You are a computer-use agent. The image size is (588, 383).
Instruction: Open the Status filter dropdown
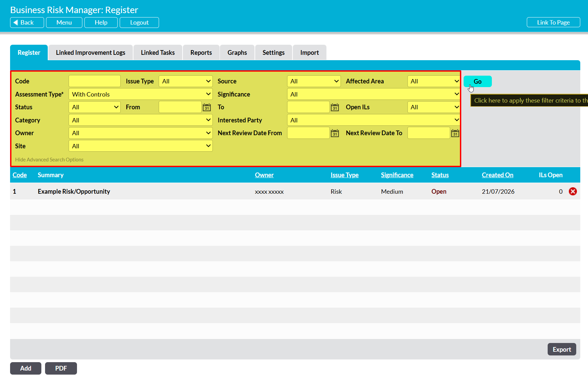94,107
